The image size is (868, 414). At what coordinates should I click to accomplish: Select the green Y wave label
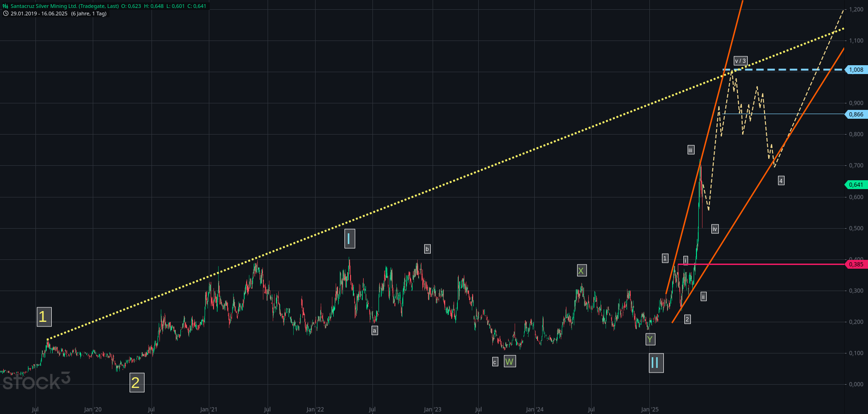click(x=650, y=339)
